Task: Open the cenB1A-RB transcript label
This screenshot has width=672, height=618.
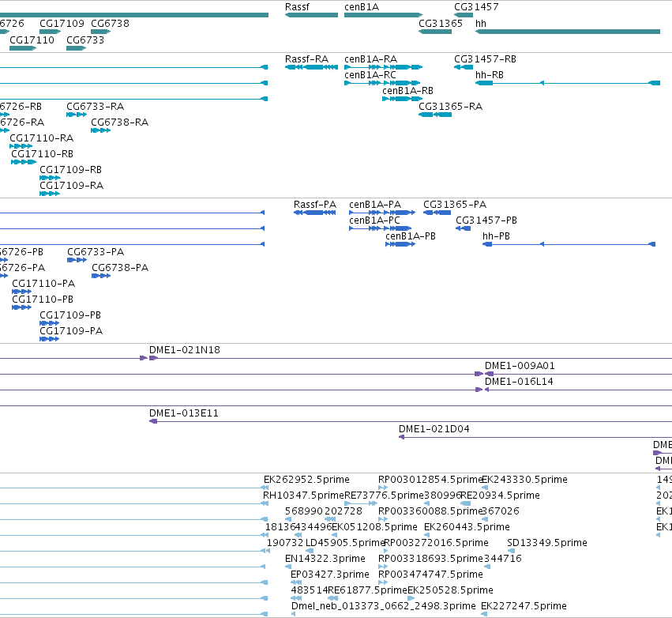Action: coord(407,91)
